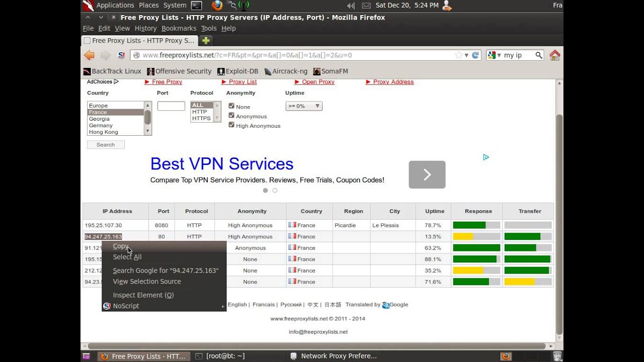
Task: Open the Bookmarks menu
Action: 179,28
